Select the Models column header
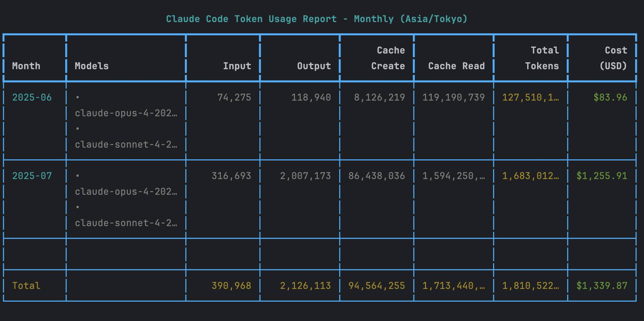This screenshot has height=321, width=644. [92, 66]
